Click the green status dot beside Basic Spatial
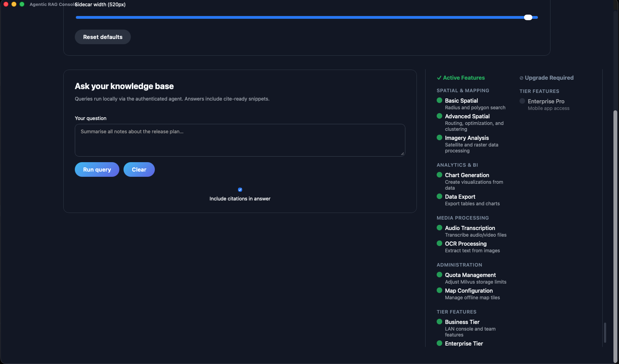The height and width of the screenshot is (364, 619). [x=439, y=100]
